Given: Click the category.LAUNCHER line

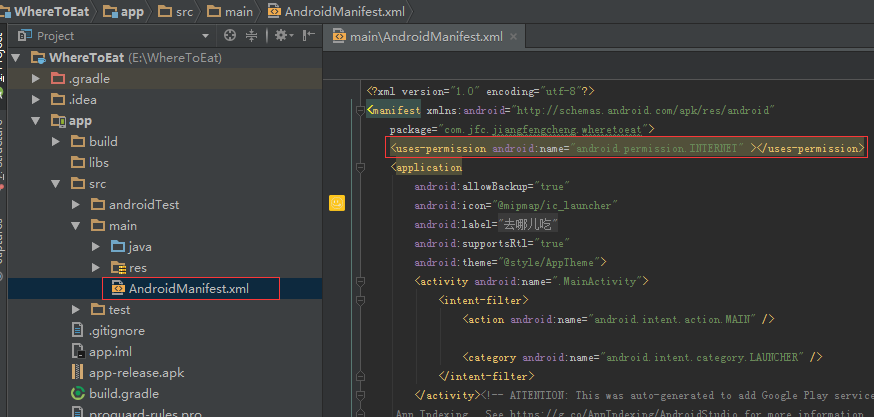Looking at the screenshot, I should (x=643, y=357).
